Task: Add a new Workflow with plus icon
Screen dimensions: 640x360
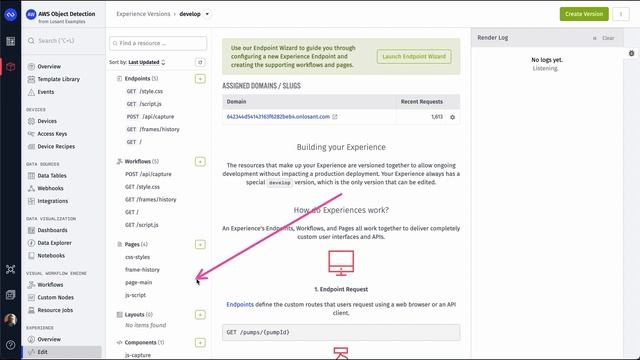Action: point(200,161)
